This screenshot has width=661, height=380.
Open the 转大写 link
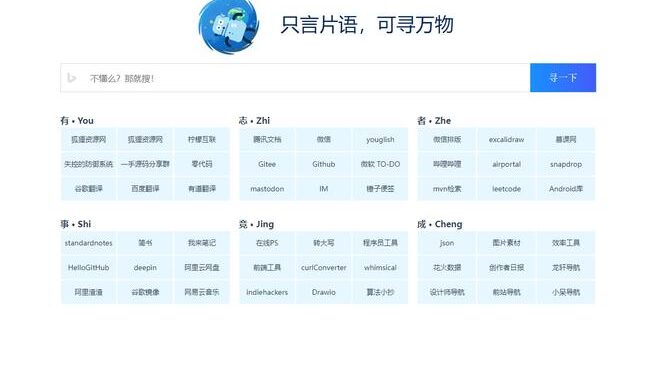pos(324,243)
